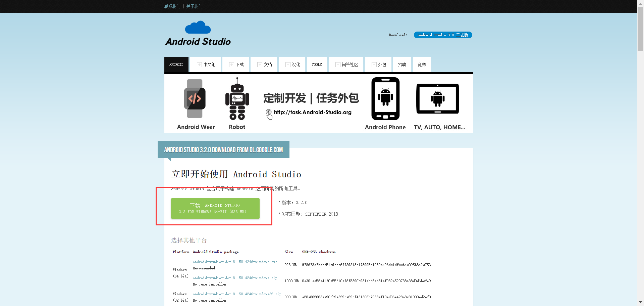
Task: Click the scrollbar up arrow
Action: coord(640,3)
